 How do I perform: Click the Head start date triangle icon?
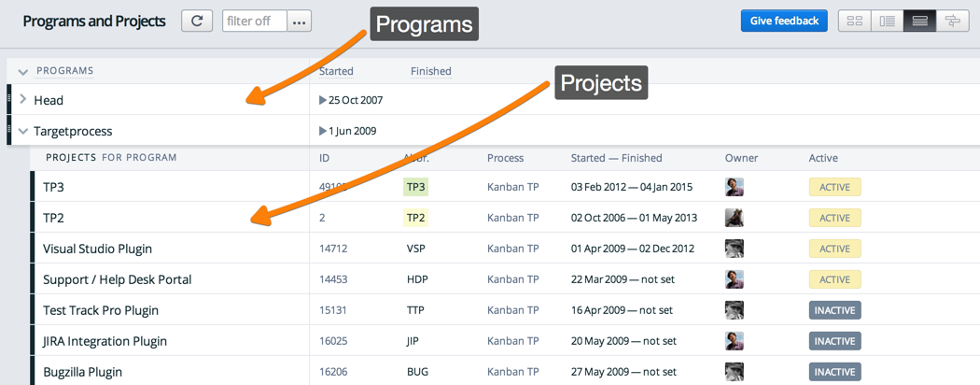click(323, 100)
